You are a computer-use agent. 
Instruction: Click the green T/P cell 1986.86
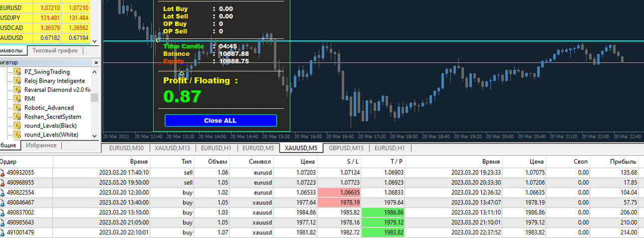383,212
